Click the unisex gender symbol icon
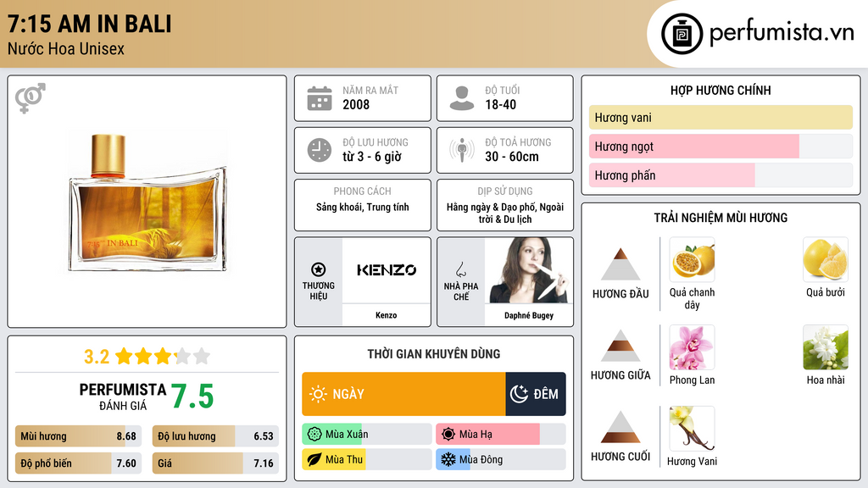The image size is (868, 488). (x=31, y=98)
